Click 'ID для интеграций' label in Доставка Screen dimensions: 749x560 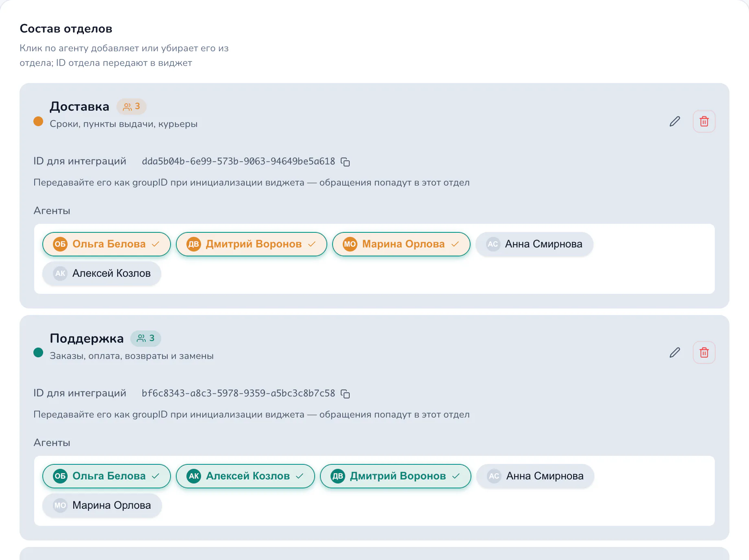(80, 161)
